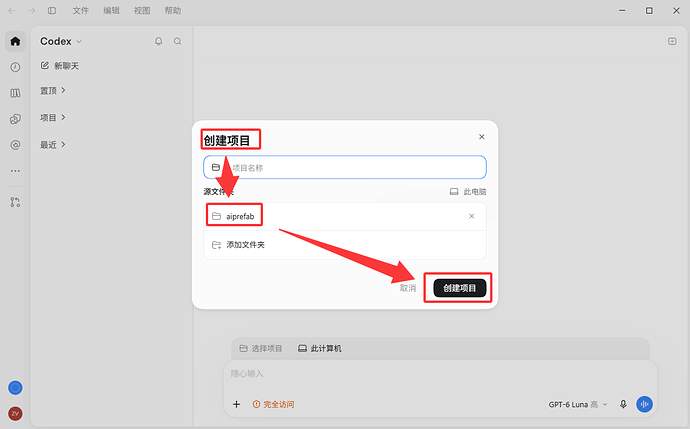Open the 编辑 menu
Image resolution: width=690 pixels, height=429 pixels.
pyautogui.click(x=111, y=11)
